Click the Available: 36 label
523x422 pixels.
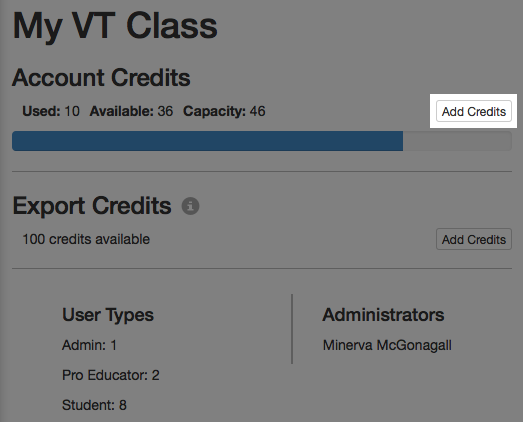(x=131, y=111)
